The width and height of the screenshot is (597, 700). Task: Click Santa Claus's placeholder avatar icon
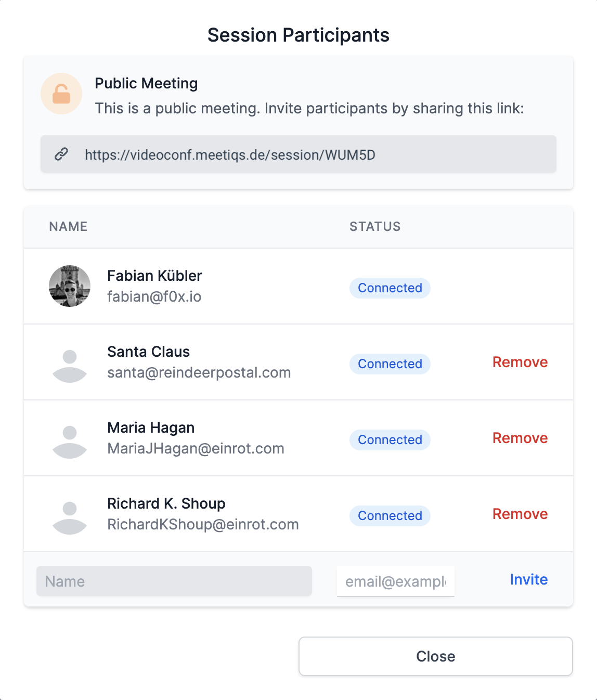click(x=70, y=366)
